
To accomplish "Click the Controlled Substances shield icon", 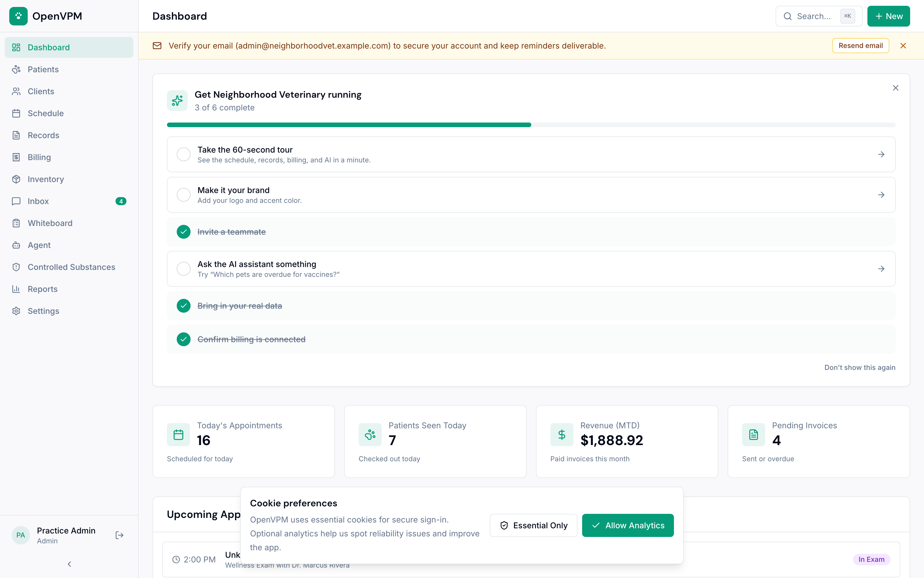I will 16,267.
